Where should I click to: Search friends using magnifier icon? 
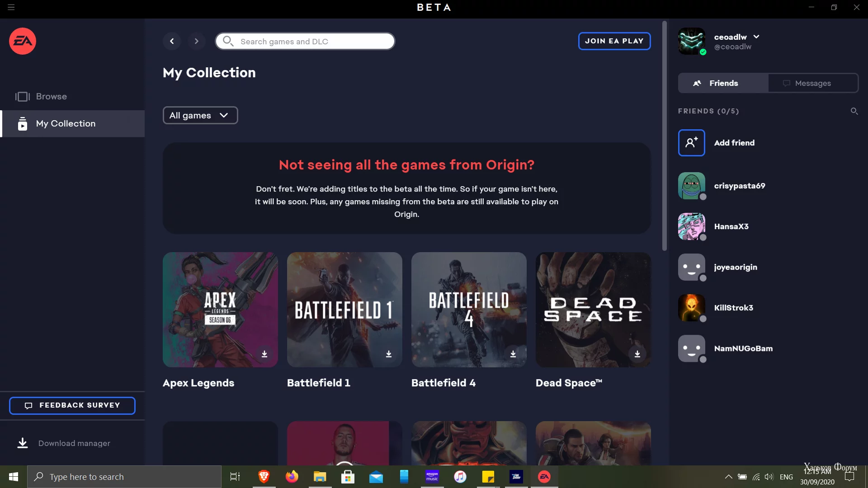[x=854, y=111]
